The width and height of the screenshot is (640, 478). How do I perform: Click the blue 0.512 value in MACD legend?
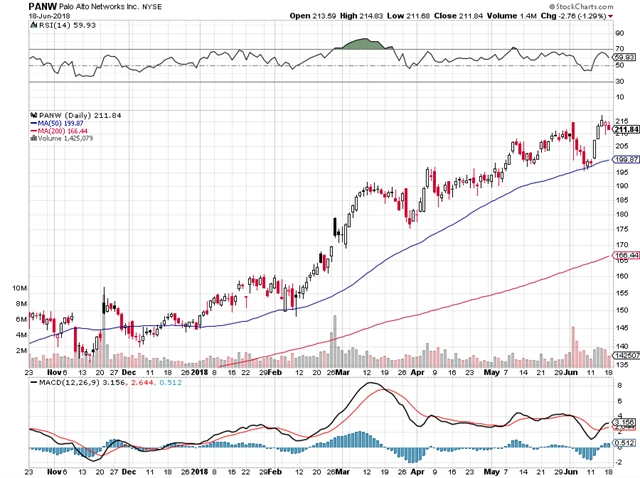click(x=171, y=382)
